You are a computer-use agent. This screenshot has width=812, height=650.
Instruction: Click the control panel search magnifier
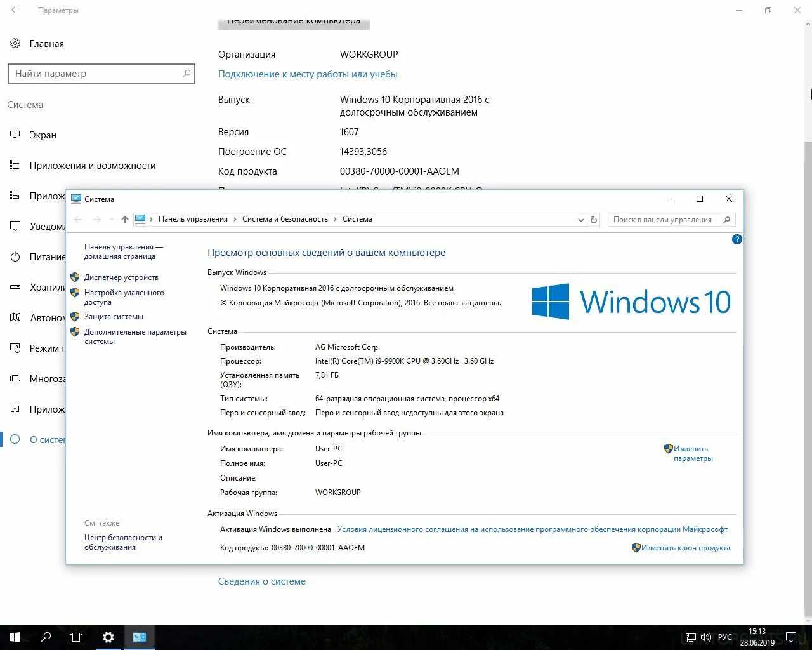point(727,220)
